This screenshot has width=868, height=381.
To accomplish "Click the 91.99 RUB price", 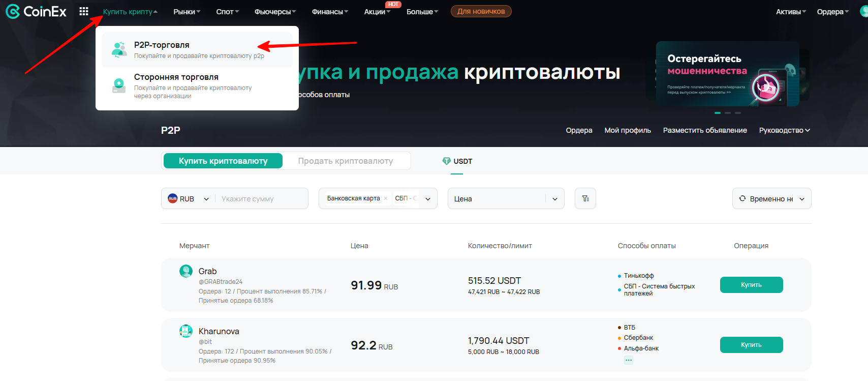I will 375,285.
